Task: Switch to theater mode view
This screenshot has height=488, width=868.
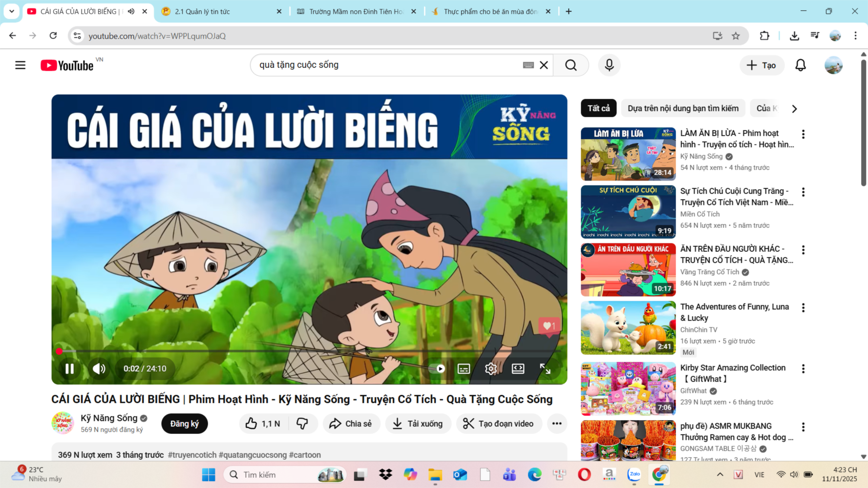Action: tap(518, 369)
